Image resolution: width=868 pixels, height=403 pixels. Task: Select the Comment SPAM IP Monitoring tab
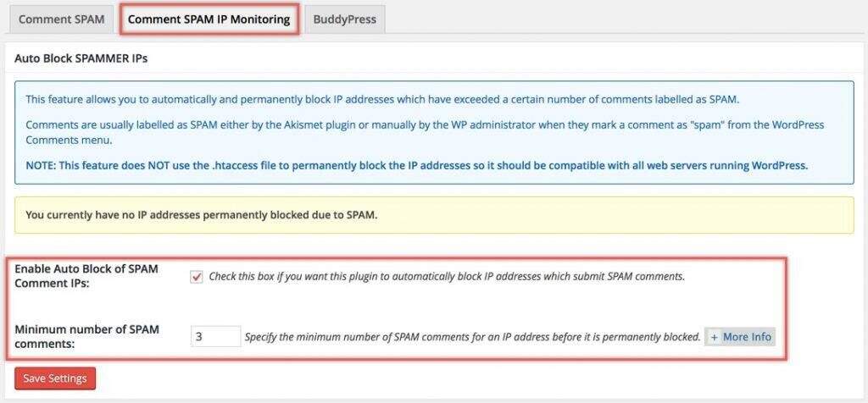209,19
